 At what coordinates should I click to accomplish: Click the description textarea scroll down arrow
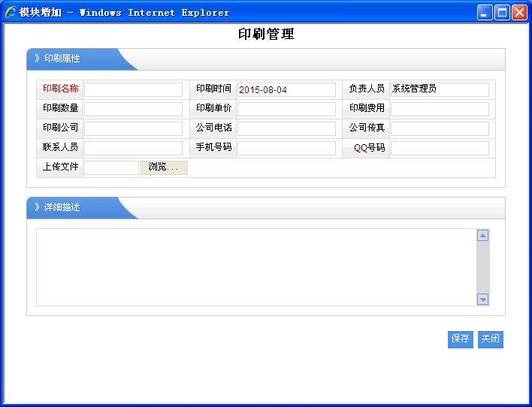483,300
